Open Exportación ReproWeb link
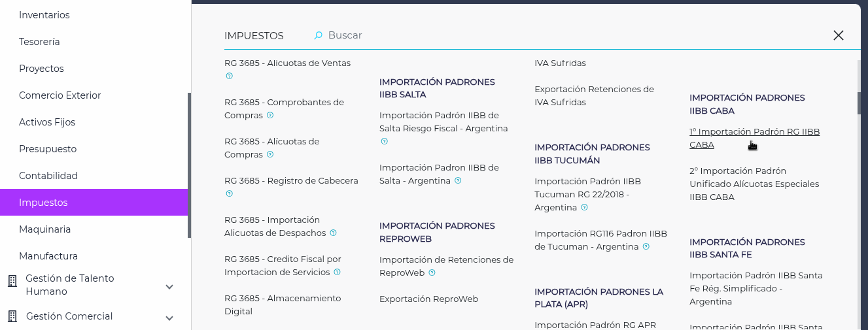 point(428,299)
